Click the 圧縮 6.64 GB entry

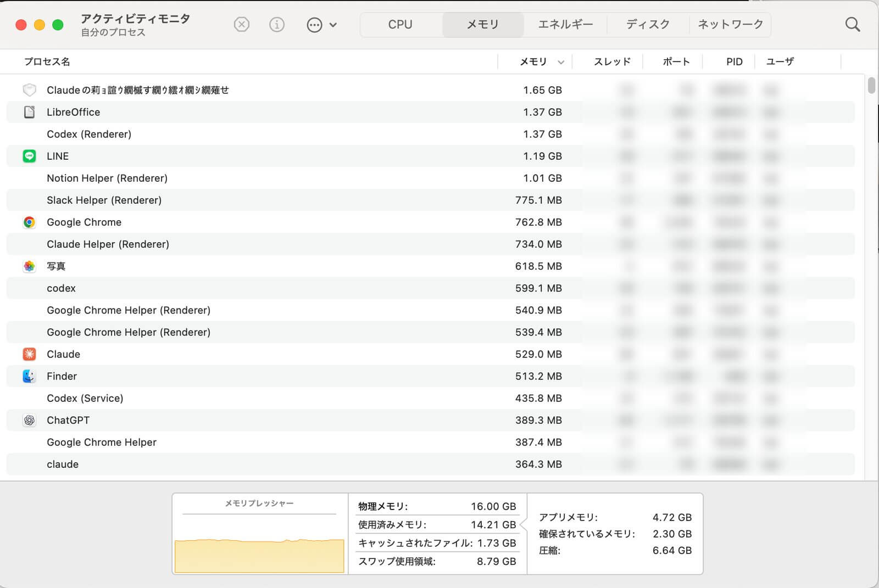tap(615, 550)
